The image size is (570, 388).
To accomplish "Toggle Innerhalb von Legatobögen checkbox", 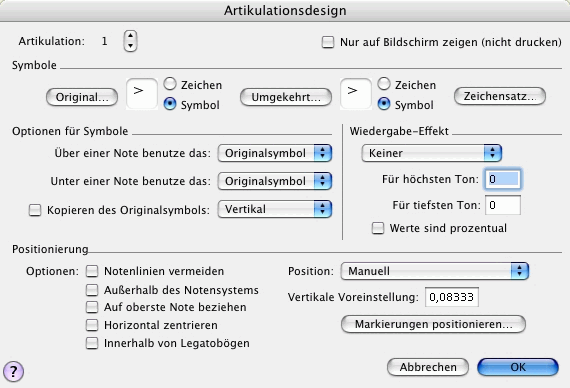I will [92, 343].
